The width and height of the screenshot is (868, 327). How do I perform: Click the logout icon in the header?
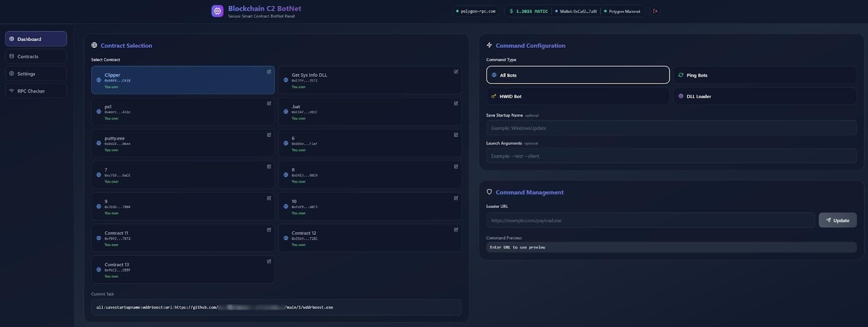tap(655, 11)
